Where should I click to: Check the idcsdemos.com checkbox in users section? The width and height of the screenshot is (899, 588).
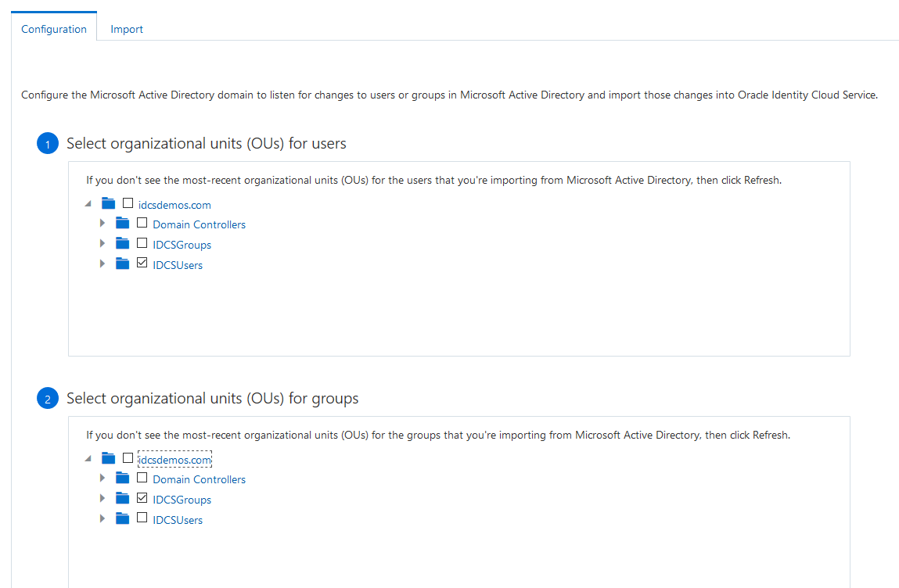pos(128,203)
